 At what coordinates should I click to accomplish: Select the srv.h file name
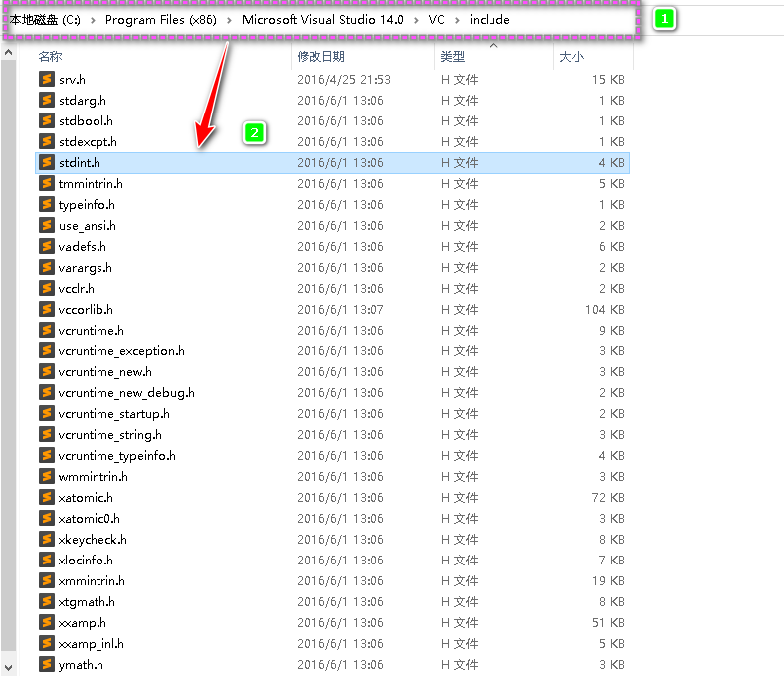point(72,79)
